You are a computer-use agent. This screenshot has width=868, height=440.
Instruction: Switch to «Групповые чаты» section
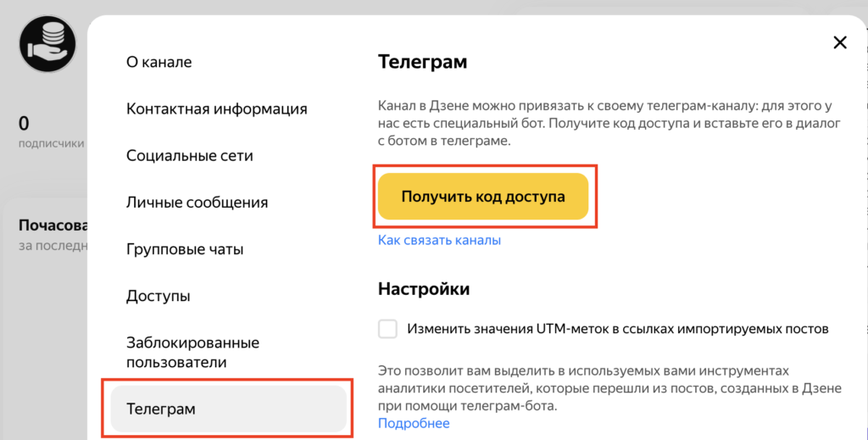185,249
